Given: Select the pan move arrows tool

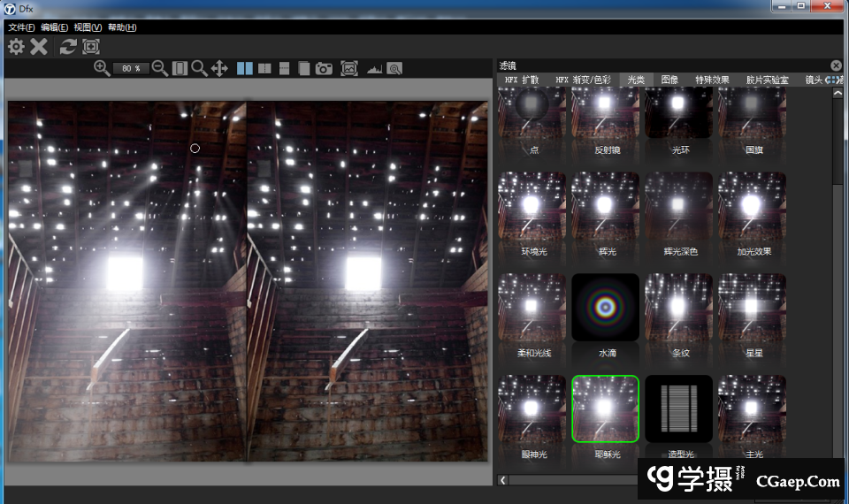Looking at the screenshot, I should (x=219, y=68).
